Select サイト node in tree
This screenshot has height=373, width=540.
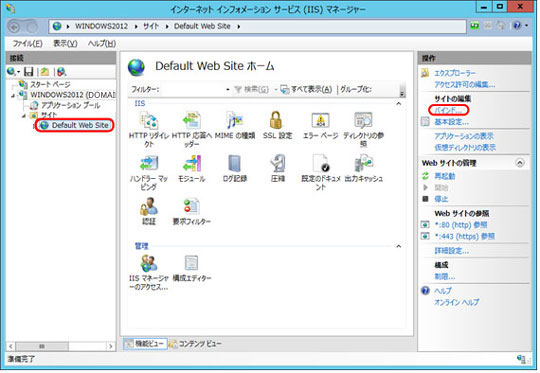(x=49, y=115)
